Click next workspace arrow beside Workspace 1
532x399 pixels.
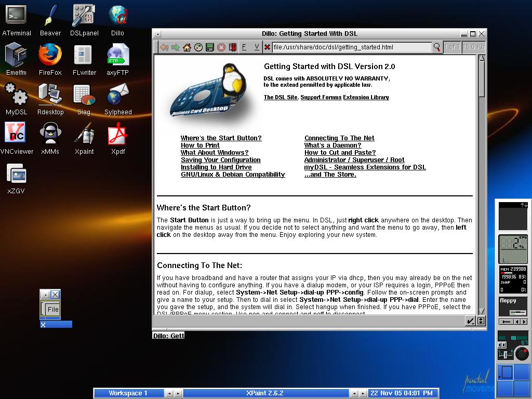[x=178, y=393]
